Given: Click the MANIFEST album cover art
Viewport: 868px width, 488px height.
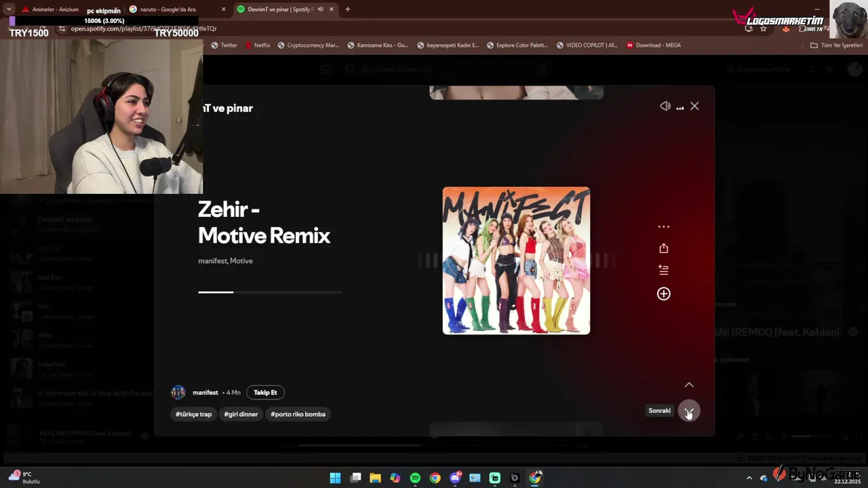Looking at the screenshot, I should pyautogui.click(x=516, y=261).
